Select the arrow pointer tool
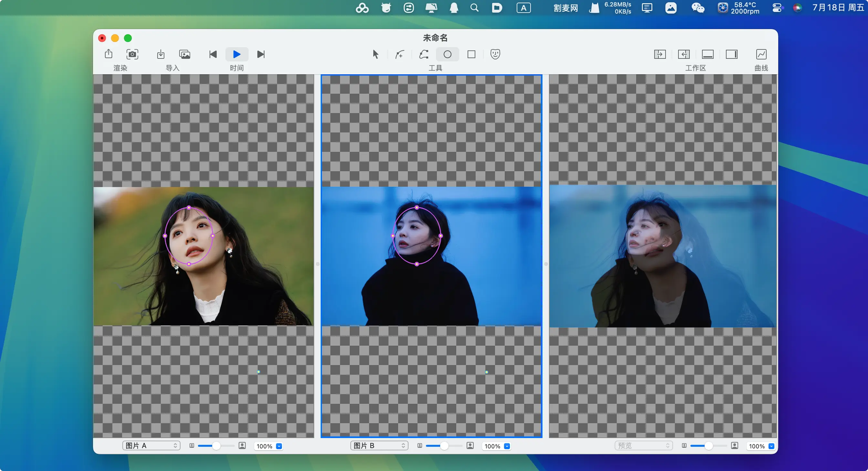868x471 pixels. 376,54
